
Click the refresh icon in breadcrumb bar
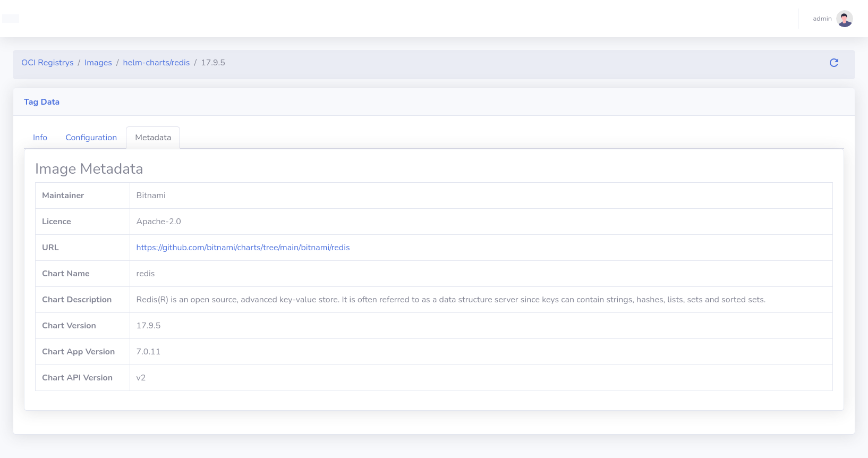click(834, 63)
